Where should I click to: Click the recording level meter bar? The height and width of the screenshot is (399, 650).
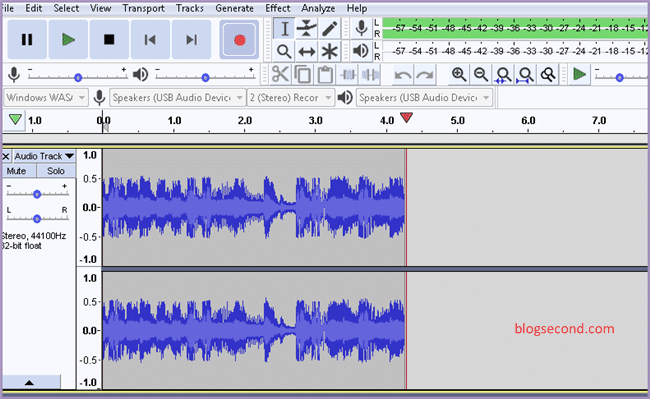click(x=515, y=28)
